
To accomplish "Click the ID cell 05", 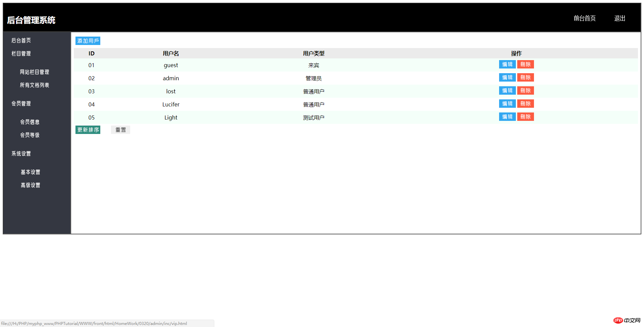I will 92,118.
